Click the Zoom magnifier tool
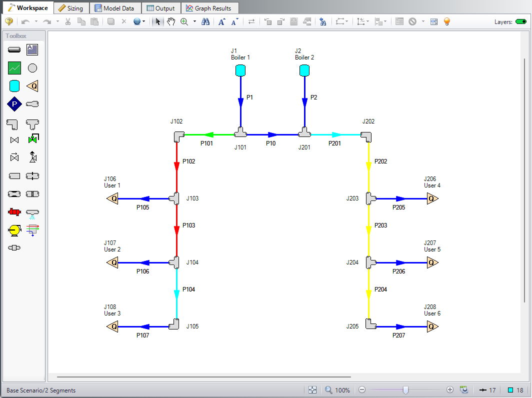Screen dimensions: 532x398 (x=184, y=21)
